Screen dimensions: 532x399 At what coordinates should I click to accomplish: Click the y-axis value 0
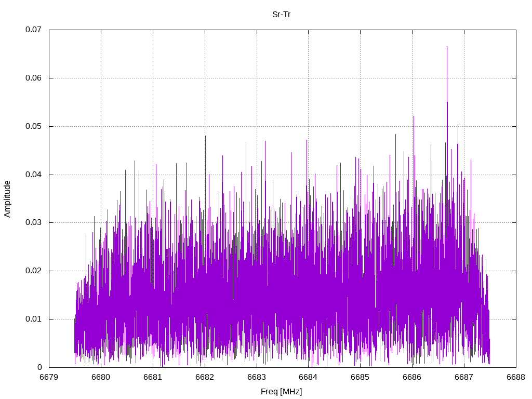pos(39,367)
